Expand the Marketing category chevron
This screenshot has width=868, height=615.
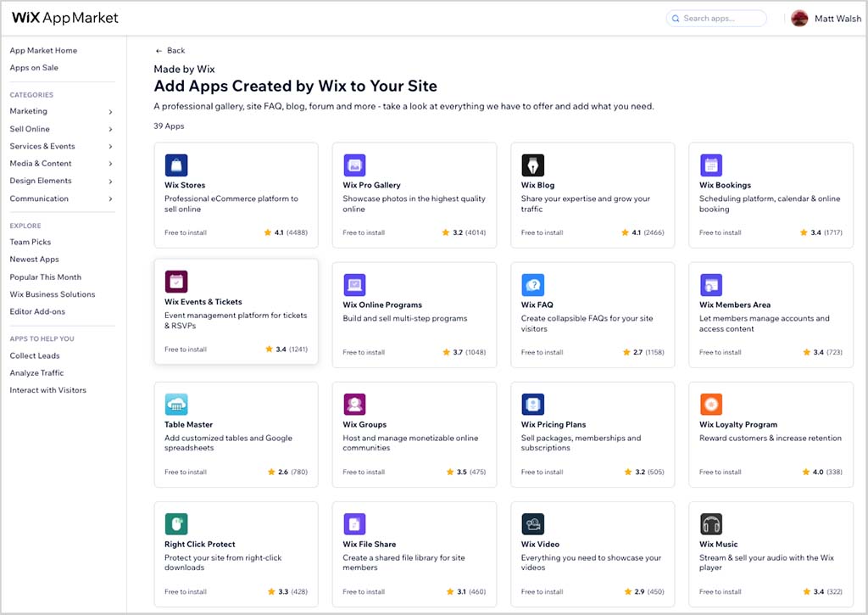click(110, 112)
